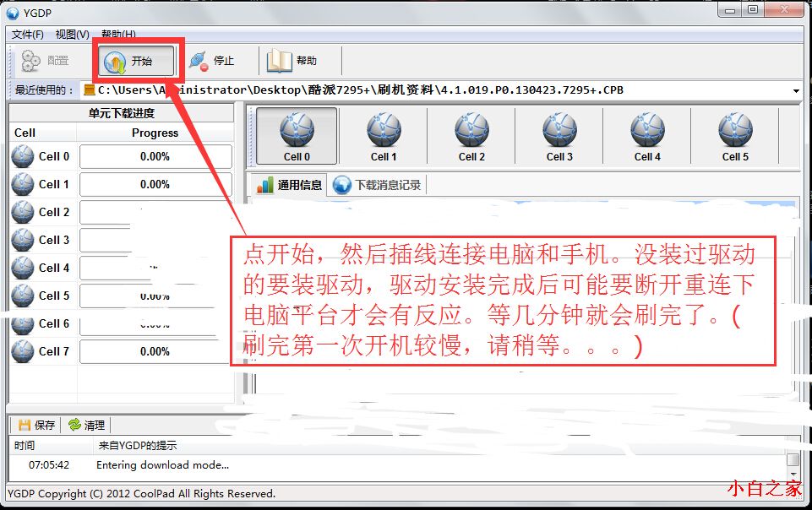Expand the recently used CPB path dropdown
Image resolution: width=812 pixels, height=510 pixels.
point(796,90)
